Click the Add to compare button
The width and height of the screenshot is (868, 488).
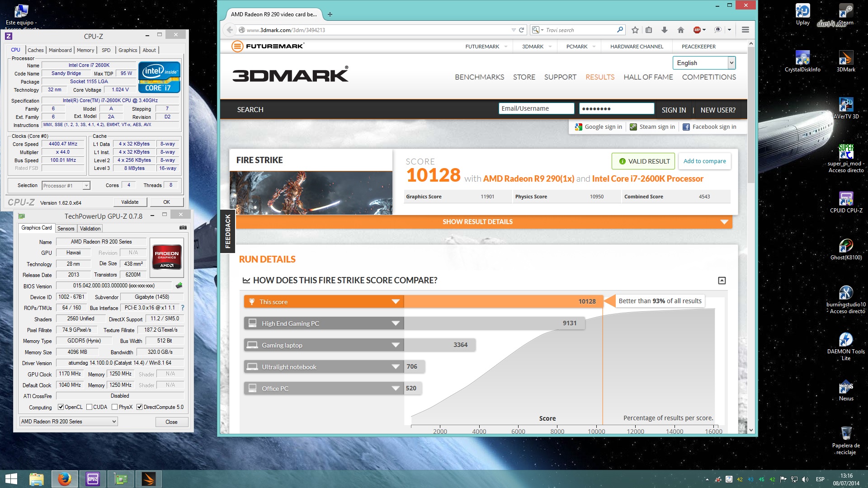tap(704, 161)
